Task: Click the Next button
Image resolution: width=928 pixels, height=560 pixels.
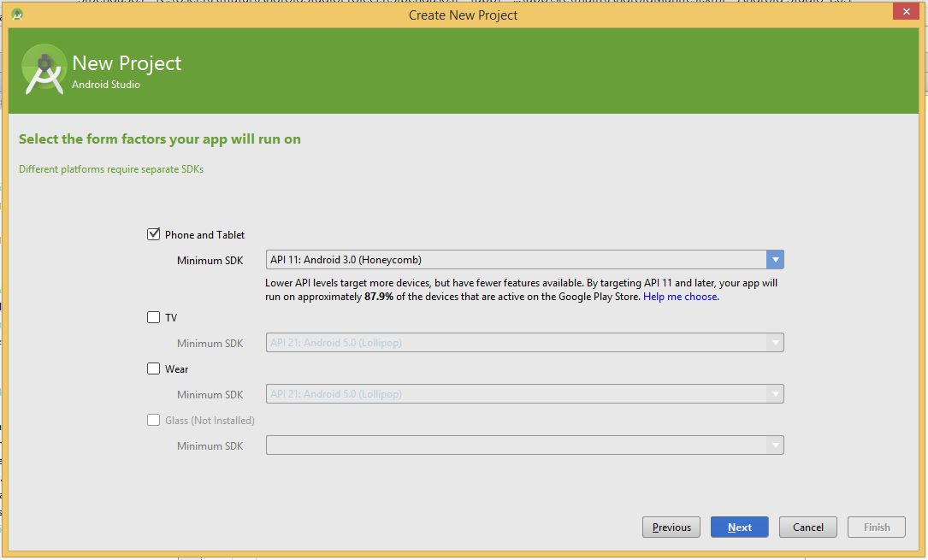Action: click(739, 527)
